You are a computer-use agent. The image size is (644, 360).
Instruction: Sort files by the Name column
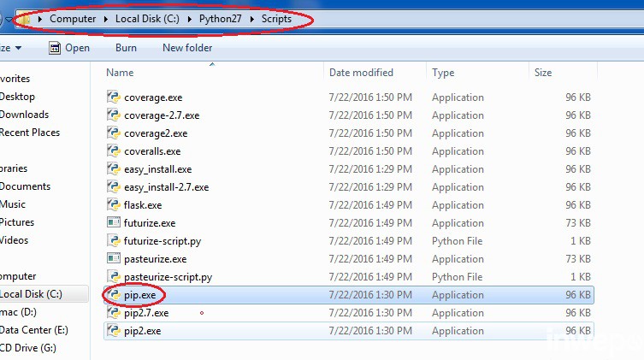coord(121,73)
